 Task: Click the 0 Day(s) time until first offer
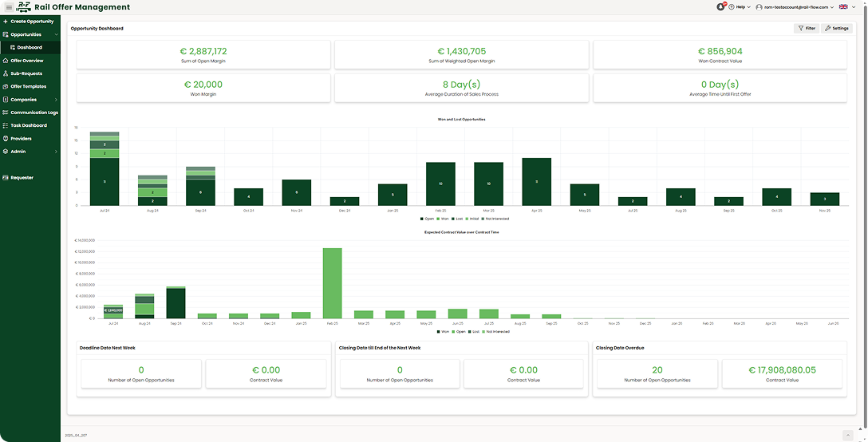click(720, 85)
